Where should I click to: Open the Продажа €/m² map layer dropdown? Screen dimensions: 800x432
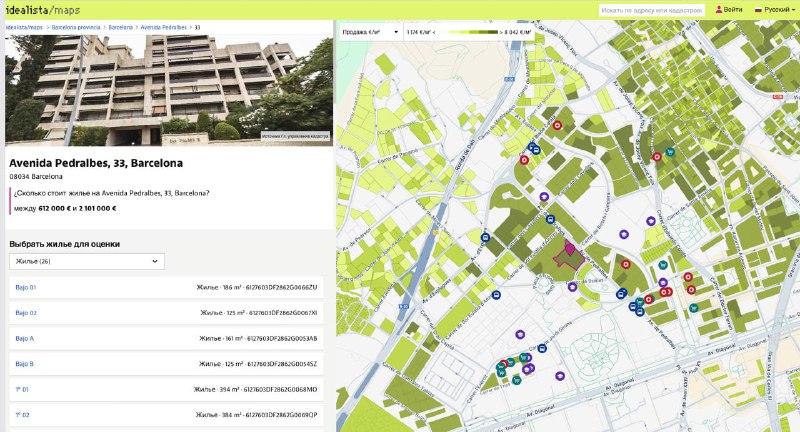(x=366, y=33)
